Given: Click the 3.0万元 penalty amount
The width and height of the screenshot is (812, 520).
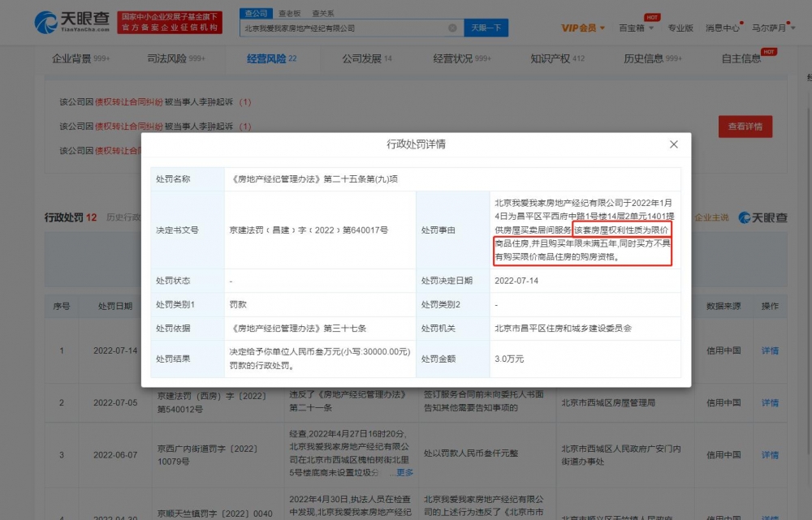Looking at the screenshot, I should click(509, 359).
